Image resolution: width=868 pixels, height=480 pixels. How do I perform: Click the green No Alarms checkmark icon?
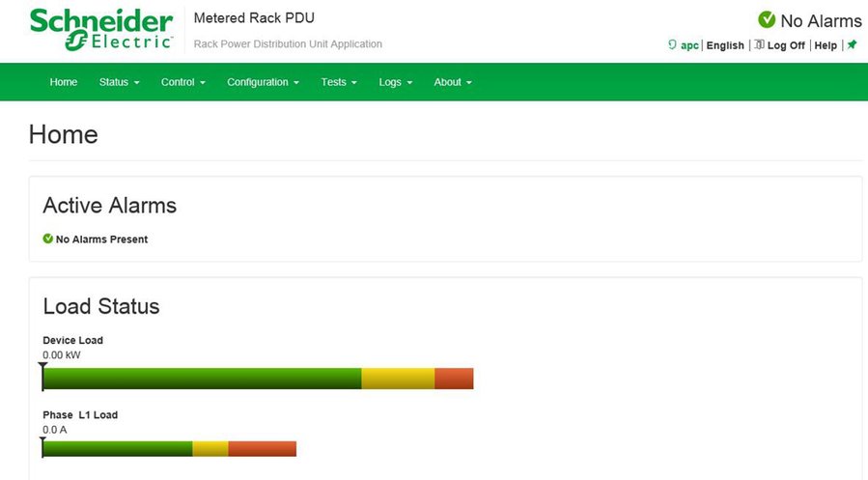pyautogui.click(x=767, y=20)
